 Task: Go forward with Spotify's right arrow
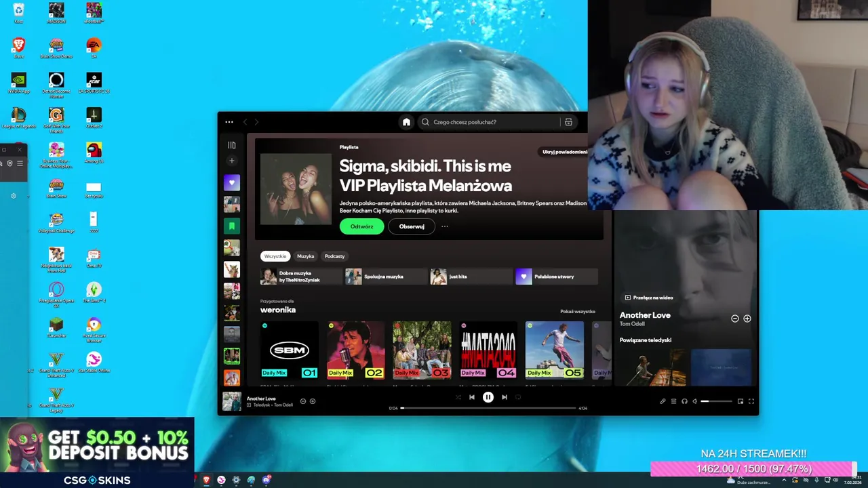256,122
